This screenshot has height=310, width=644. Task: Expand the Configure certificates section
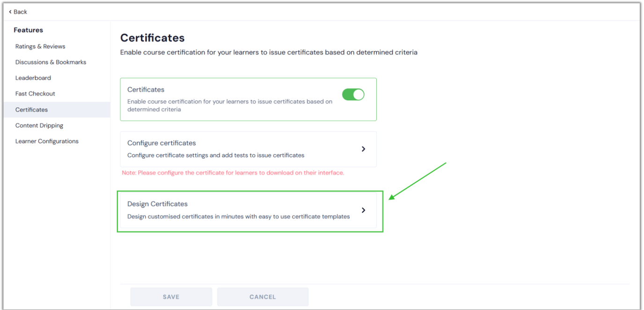(x=248, y=149)
